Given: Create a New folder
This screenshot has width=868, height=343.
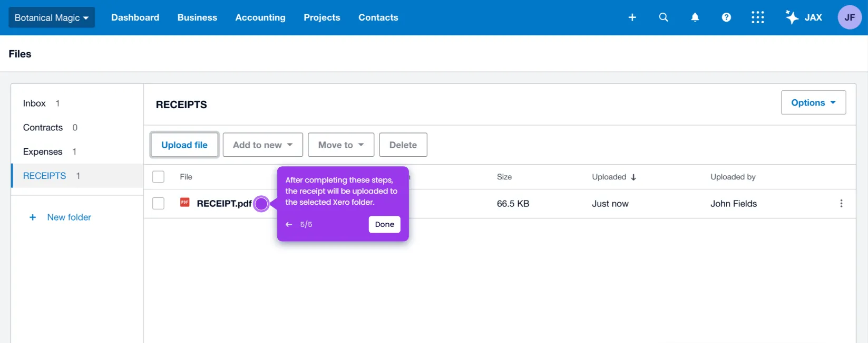Looking at the screenshot, I should 61,217.
